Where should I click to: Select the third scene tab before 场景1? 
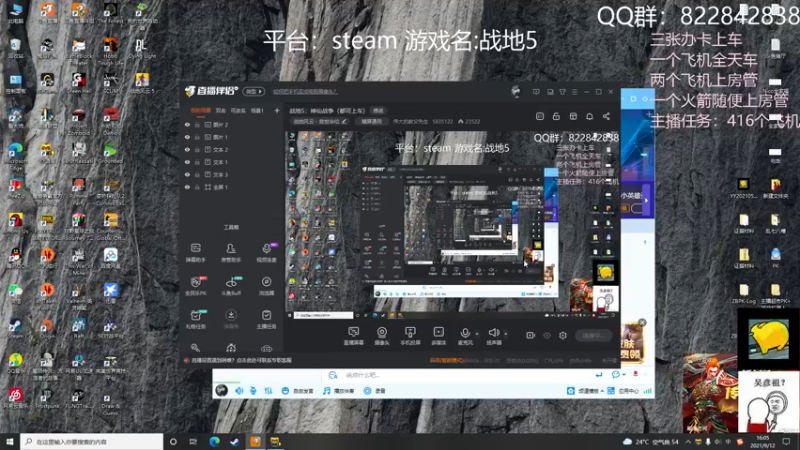point(238,110)
